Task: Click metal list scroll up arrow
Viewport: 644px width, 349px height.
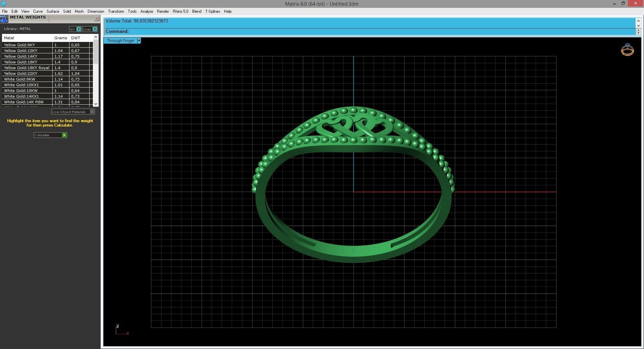Action: tap(96, 37)
